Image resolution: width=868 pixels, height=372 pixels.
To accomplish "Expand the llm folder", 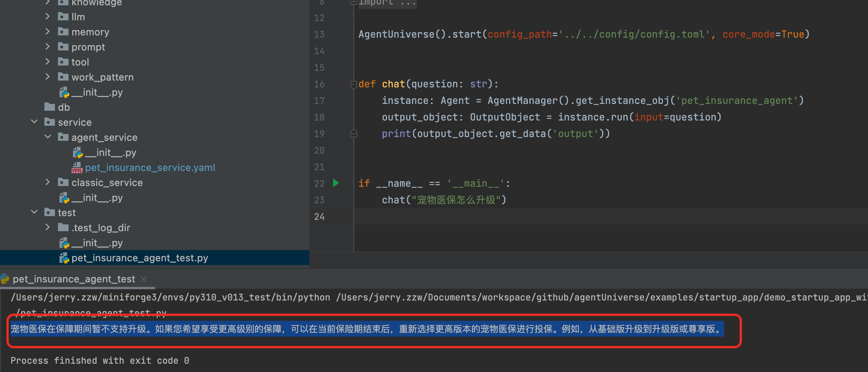I will point(47,17).
